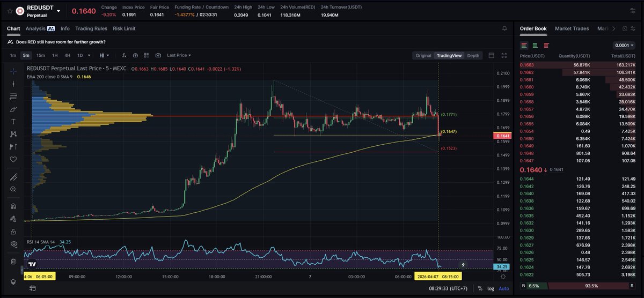Image resolution: width=644 pixels, height=298 pixels.
Task: Expand the chart to fullscreen
Action: (x=504, y=55)
